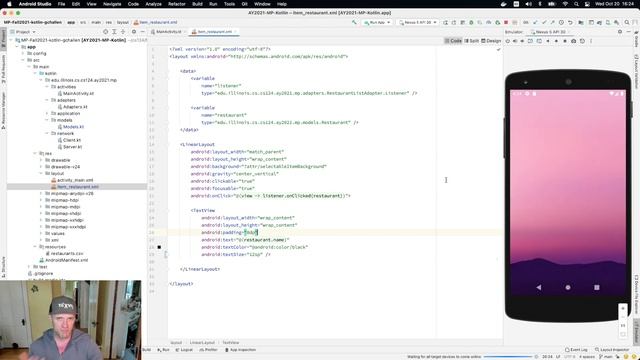The height and width of the screenshot is (360, 640).
Task: Hide the Project panel minus icon
Action: pyautogui.click(x=142, y=31)
